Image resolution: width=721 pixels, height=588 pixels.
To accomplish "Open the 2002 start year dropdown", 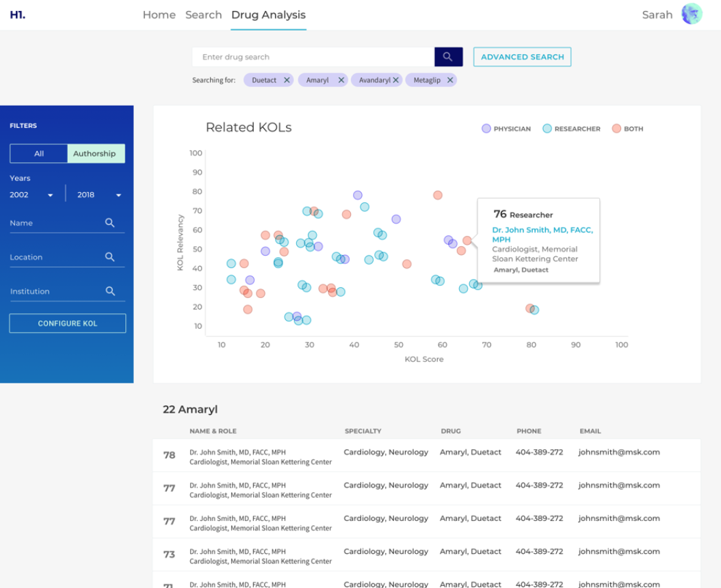I will coord(31,195).
